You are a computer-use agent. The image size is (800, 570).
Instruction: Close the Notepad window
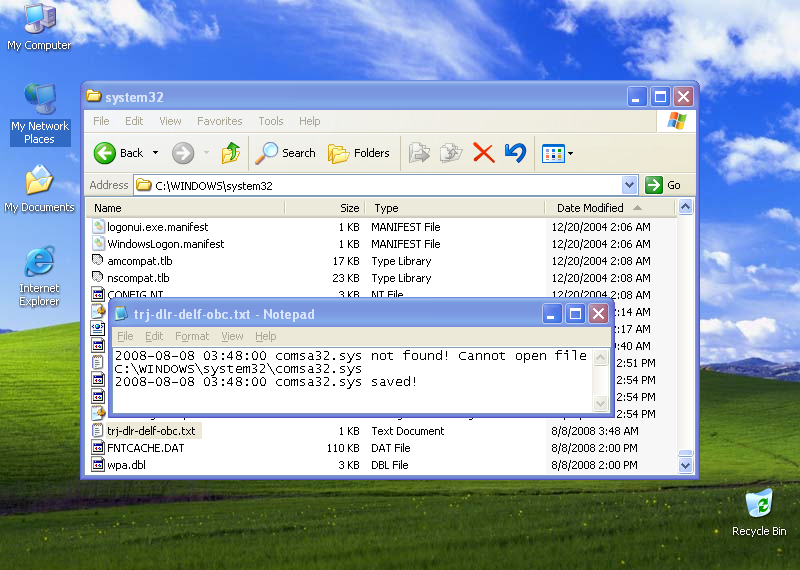pyautogui.click(x=598, y=314)
